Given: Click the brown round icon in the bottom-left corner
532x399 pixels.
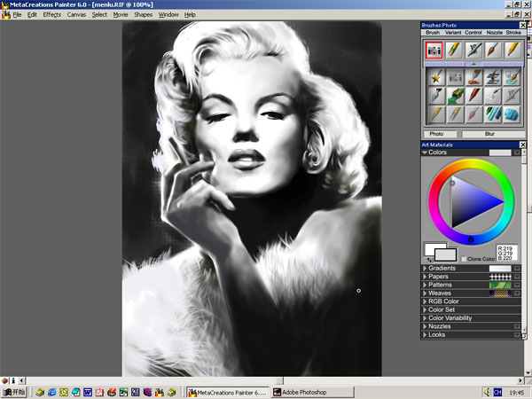Looking at the screenshot, I should [x=4, y=380].
